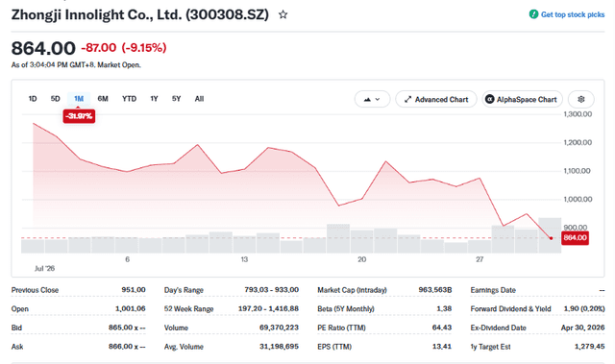Click the 52 Week Range label

pyautogui.click(x=189, y=309)
